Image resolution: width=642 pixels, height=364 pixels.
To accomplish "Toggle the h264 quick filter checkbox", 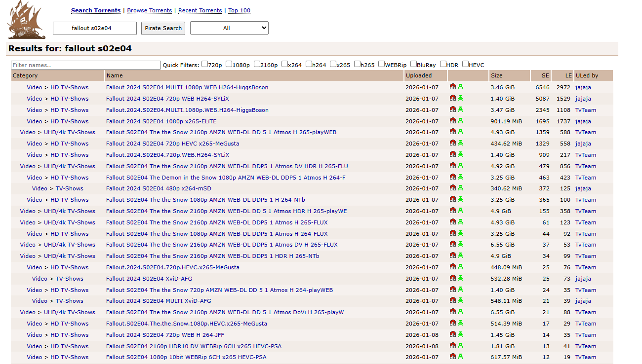I will point(309,64).
